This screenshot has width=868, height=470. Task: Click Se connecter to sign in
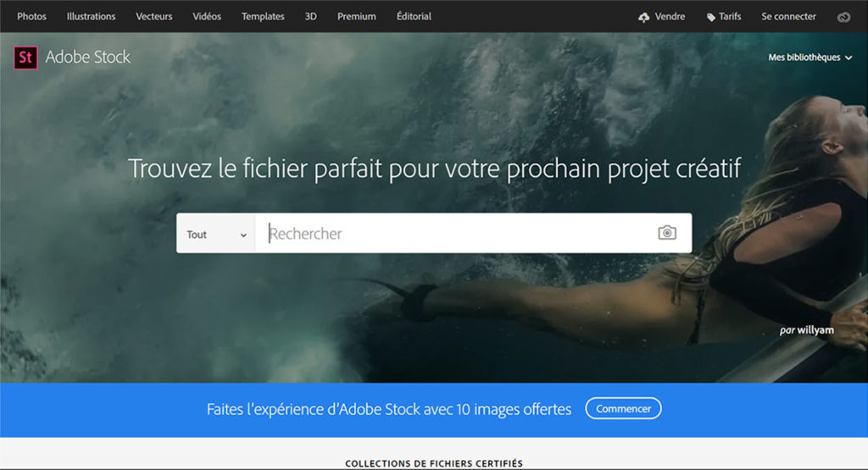click(788, 17)
